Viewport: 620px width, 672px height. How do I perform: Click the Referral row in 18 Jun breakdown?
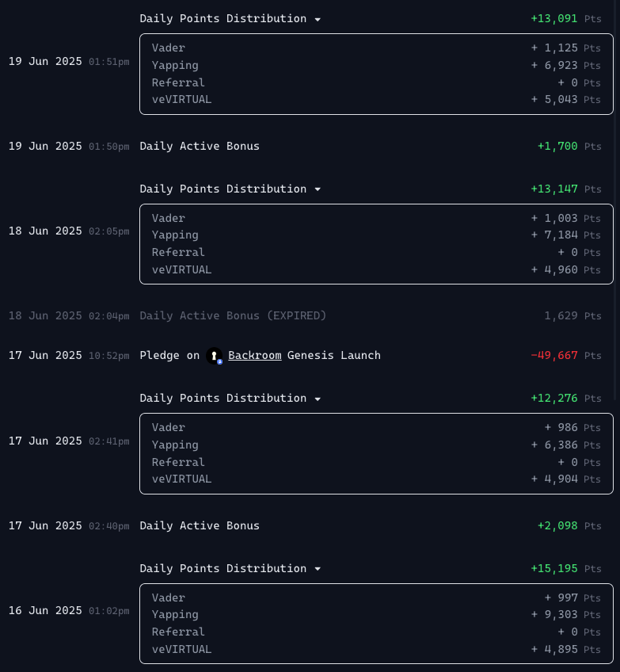point(376,253)
